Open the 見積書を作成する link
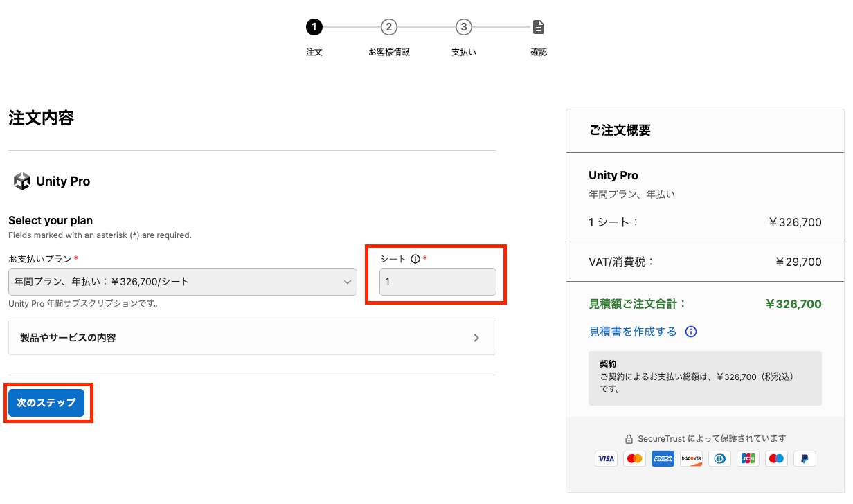The height and width of the screenshot is (504, 853). coord(633,332)
